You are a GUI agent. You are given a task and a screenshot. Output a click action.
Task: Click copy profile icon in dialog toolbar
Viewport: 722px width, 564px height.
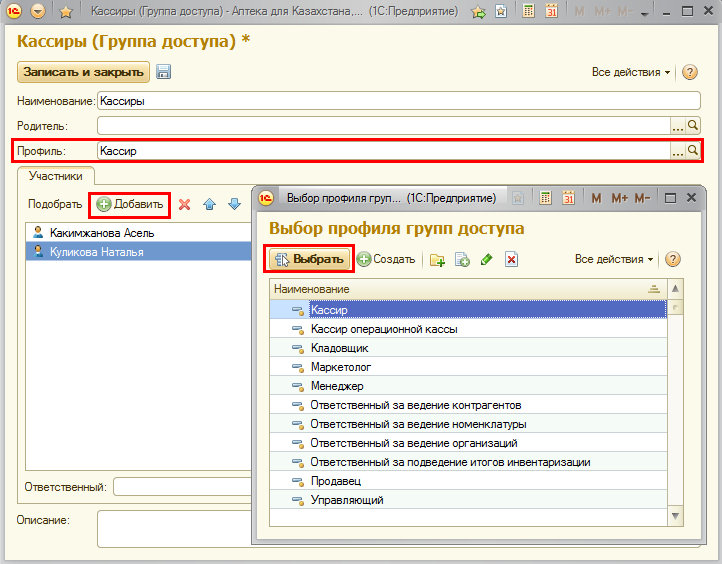[462, 259]
